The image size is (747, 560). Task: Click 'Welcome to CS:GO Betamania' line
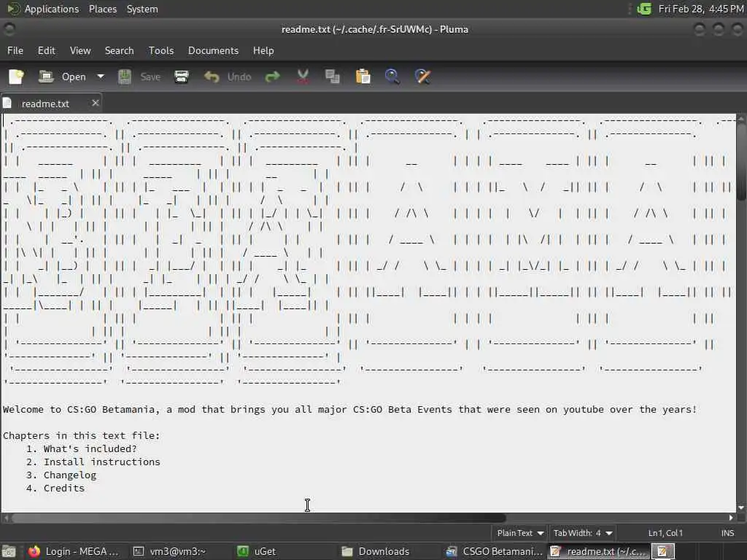349,409
